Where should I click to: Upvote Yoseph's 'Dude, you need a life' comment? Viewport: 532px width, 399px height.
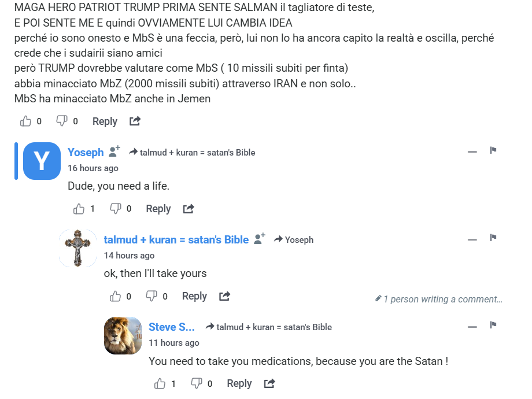point(79,209)
